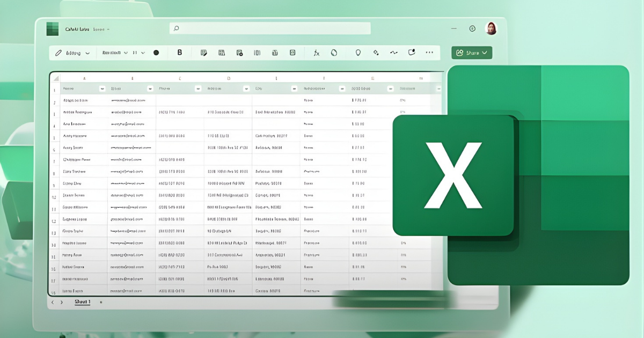644x338 pixels.
Task: Select the column C header letter
Action: [x=180, y=78]
